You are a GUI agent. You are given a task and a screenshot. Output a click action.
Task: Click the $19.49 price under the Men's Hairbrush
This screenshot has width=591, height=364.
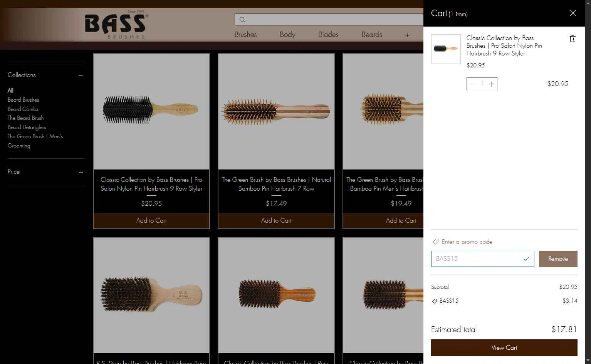(x=401, y=203)
